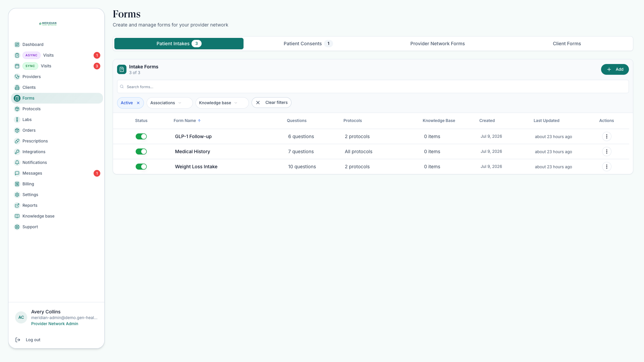Image resolution: width=644 pixels, height=362 pixels.
Task: Click the Forms icon in sidebar
Action: point(17,98)
